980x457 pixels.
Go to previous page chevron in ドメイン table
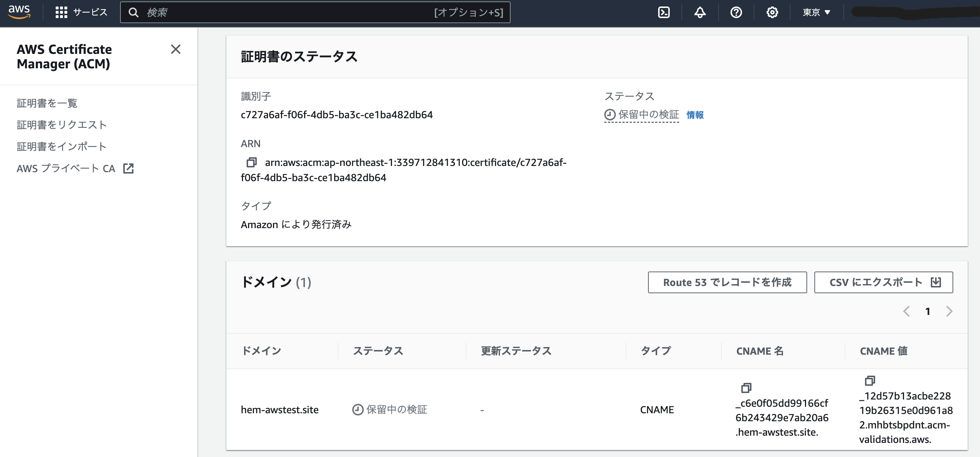click(906, 311)
